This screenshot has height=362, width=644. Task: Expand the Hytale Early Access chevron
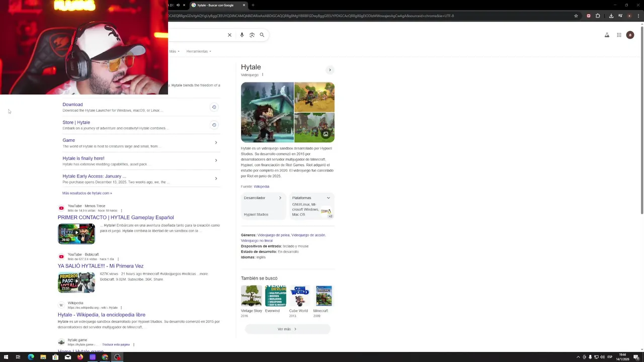tap(216, 178)
